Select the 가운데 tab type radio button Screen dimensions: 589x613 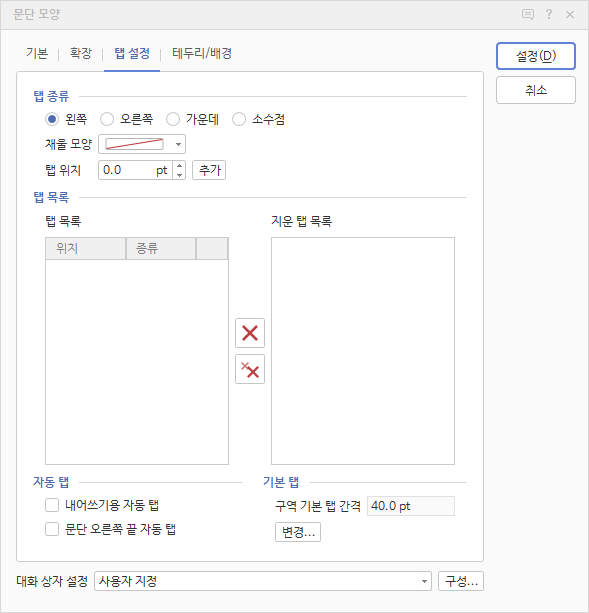pyautogui.click(x=173, y=119)
